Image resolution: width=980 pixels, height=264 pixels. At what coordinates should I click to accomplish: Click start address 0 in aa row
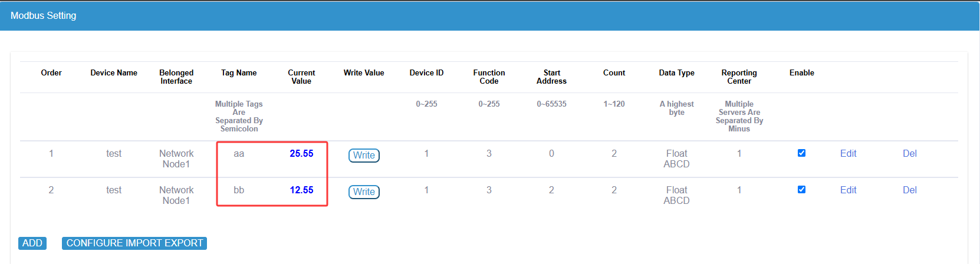click(551, 153)
